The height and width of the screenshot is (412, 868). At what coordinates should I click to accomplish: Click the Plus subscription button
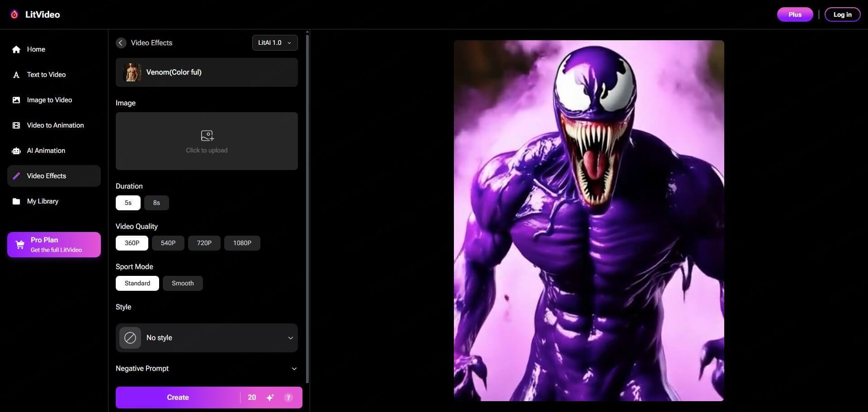pos(794,14)
